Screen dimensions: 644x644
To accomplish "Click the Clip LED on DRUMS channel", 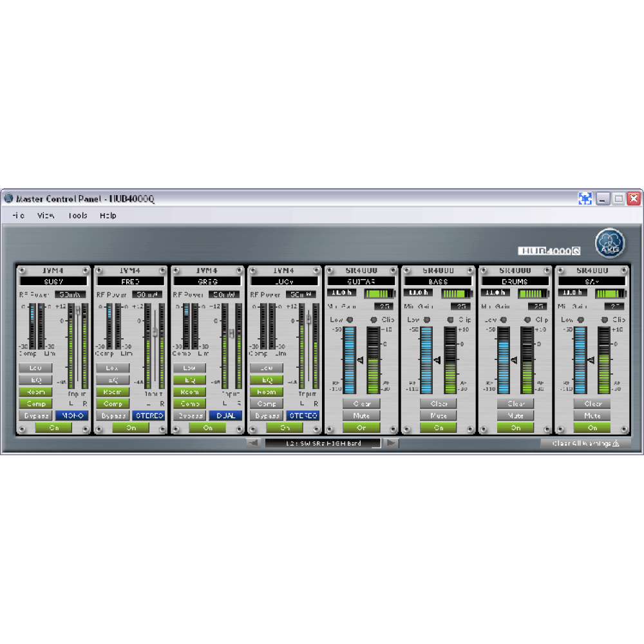I will 527,319.
